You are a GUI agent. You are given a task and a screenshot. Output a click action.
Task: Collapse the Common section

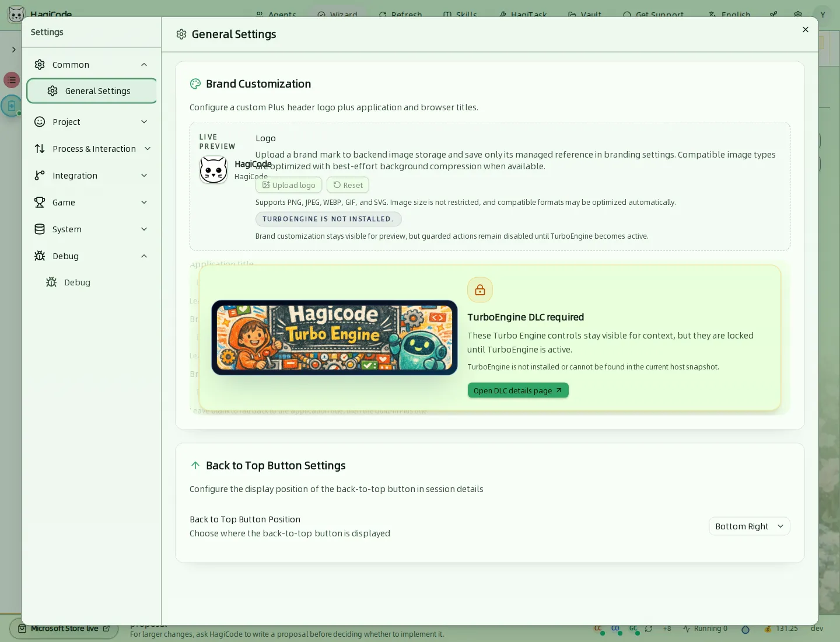pyautogui.click(x=92, y=65)
